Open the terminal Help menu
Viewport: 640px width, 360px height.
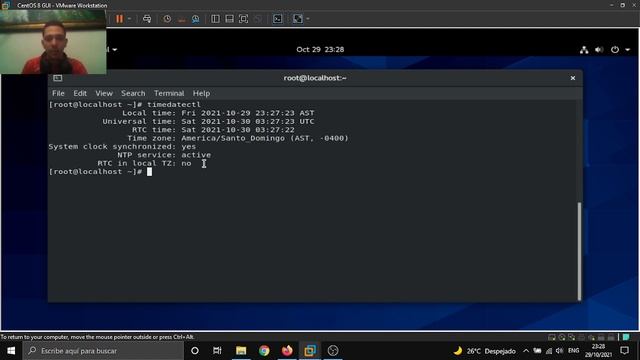point(201,93)
